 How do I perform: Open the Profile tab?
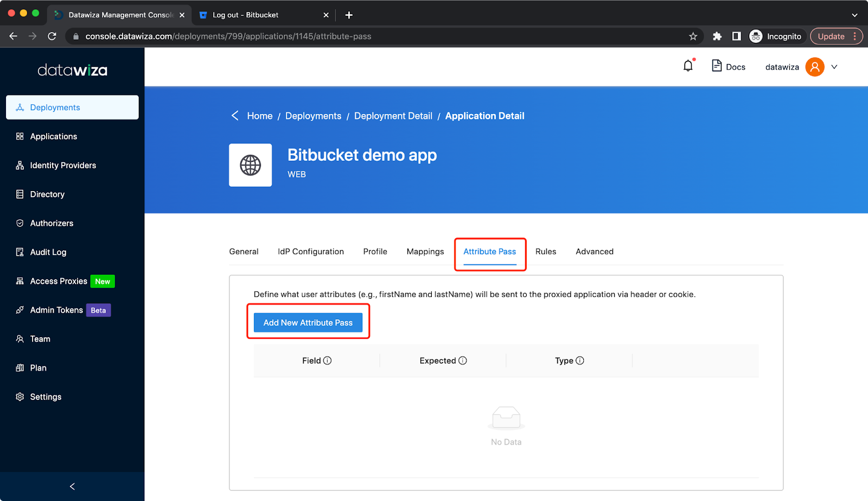pyautogui.click(x=375, y=251)
